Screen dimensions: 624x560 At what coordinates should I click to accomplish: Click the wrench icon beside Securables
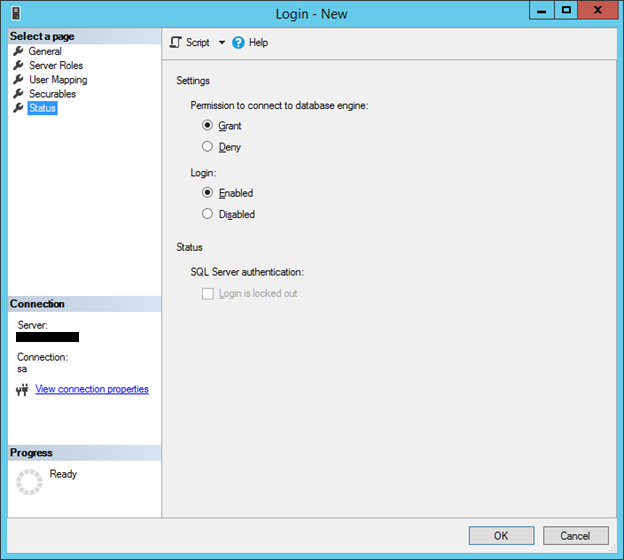pos(18,94)
